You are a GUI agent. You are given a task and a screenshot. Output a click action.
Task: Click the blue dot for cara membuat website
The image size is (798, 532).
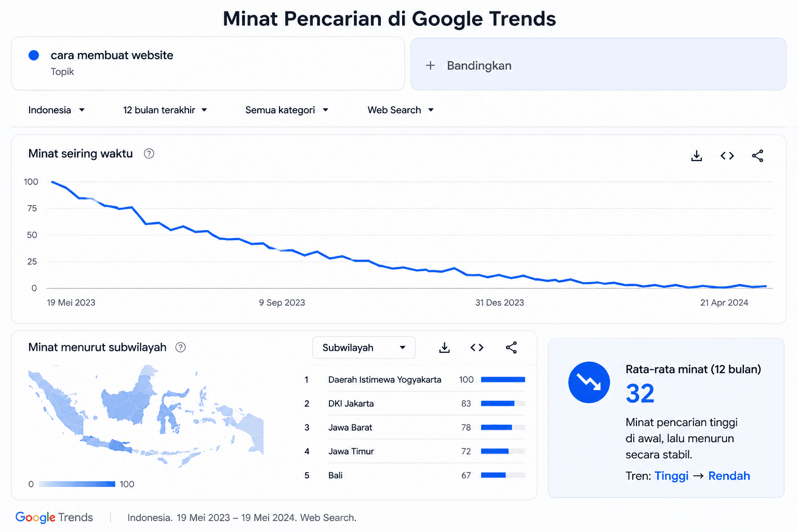(x=34, y=55)
